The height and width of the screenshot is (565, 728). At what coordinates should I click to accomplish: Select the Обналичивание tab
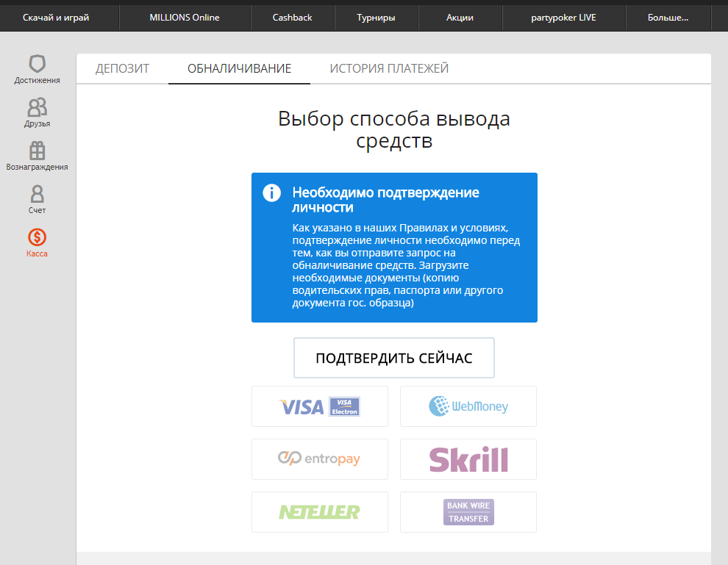pos(239,69)
